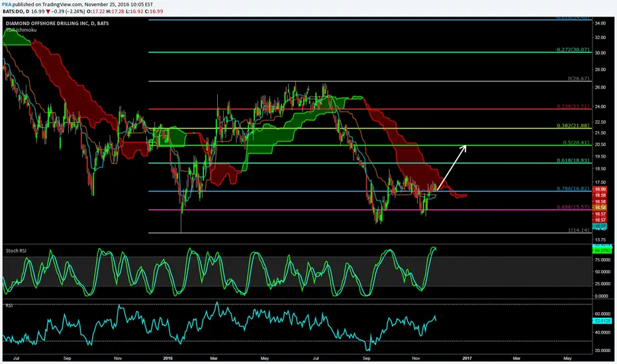Select the Stoch RSI pane label
The image size is (617, 364).
(16, 251)
